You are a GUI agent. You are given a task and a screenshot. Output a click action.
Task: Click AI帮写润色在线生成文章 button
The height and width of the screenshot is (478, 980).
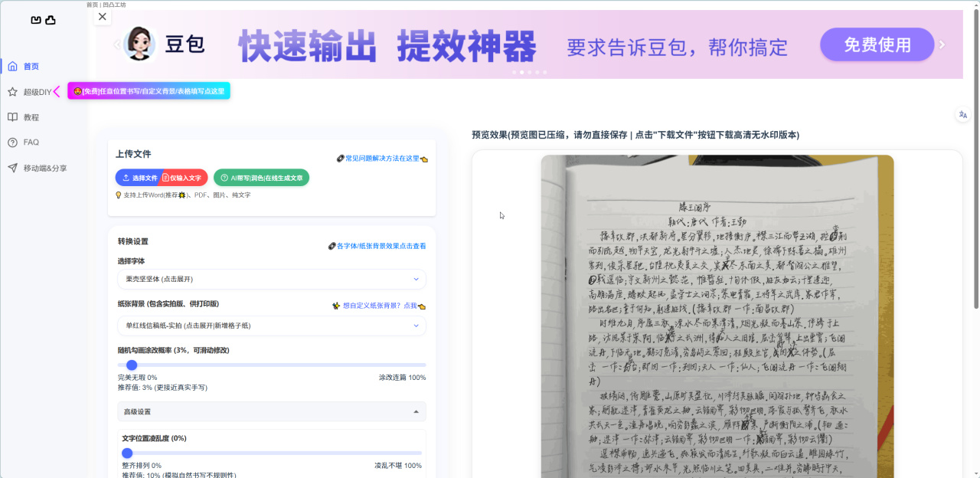point(261,178)
